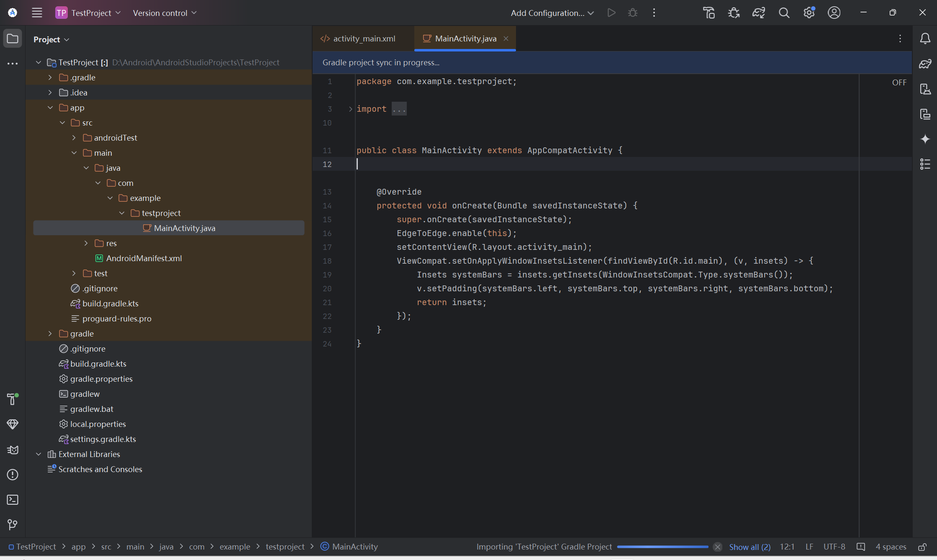Open the Terminal tool window
This screenshot has width=937, height=560.
point(13,500)
